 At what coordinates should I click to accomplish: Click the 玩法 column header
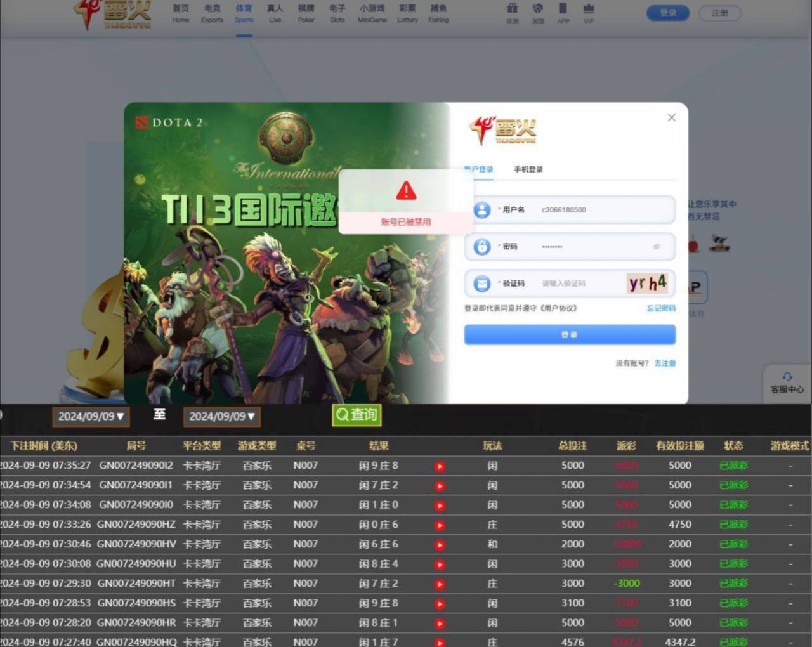[492, 446]
